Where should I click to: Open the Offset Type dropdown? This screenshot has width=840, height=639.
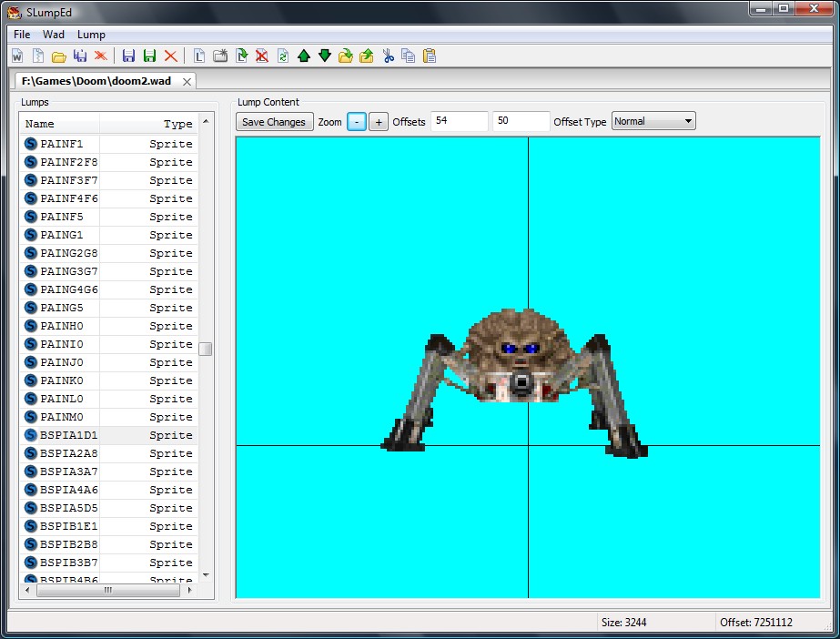click(653, 121)
